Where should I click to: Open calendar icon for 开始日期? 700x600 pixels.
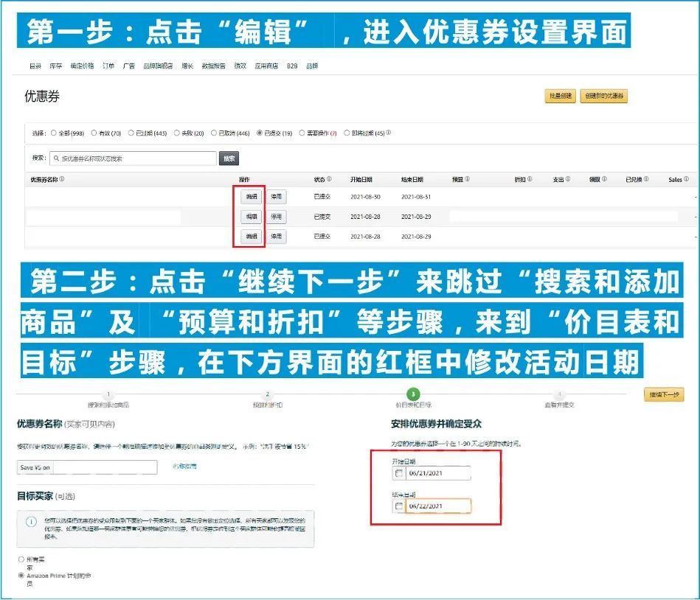point(399,473)
